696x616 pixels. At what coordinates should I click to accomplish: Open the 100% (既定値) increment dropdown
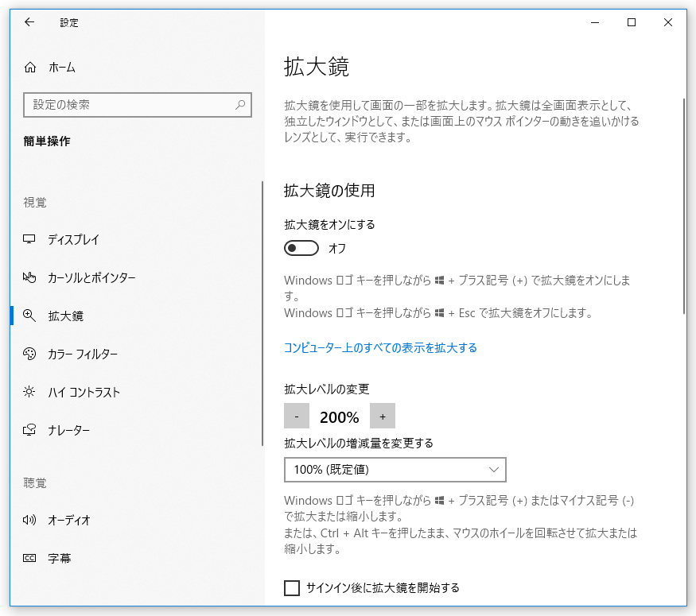(395, 470)
